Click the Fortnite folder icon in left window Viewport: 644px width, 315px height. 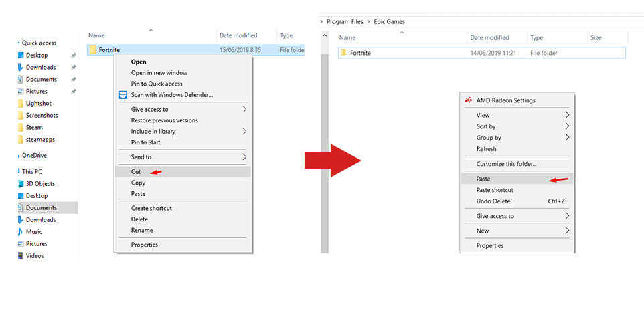pyautogui.click(x=93, y=49)
